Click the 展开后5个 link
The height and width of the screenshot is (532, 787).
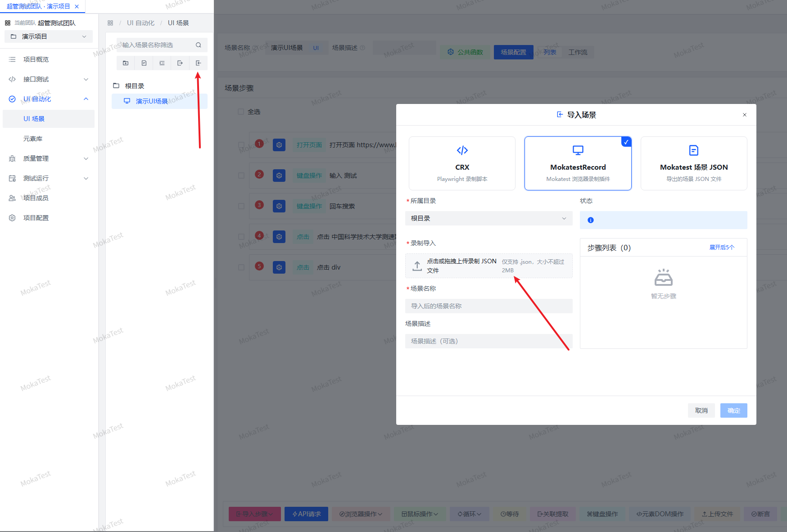point(722,248)
